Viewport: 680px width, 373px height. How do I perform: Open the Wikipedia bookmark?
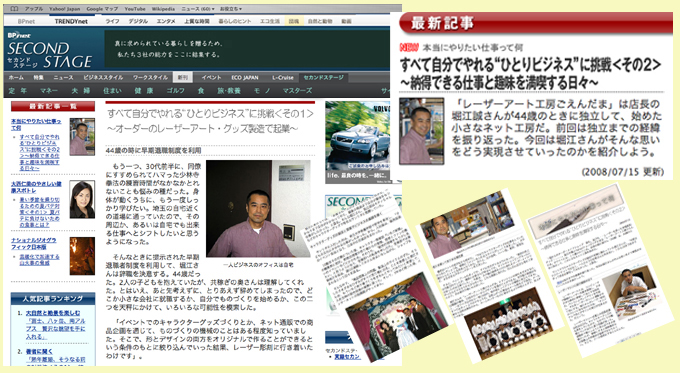coord(163,9)
